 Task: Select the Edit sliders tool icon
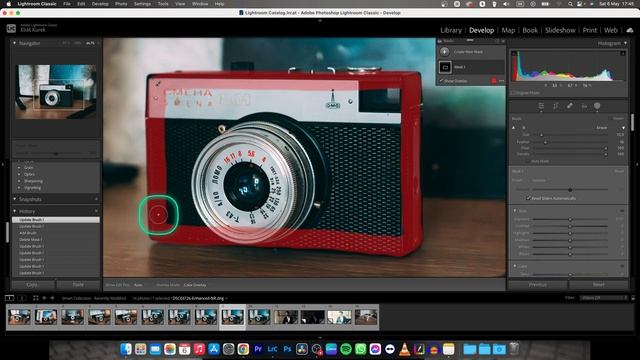pos(541,106)
